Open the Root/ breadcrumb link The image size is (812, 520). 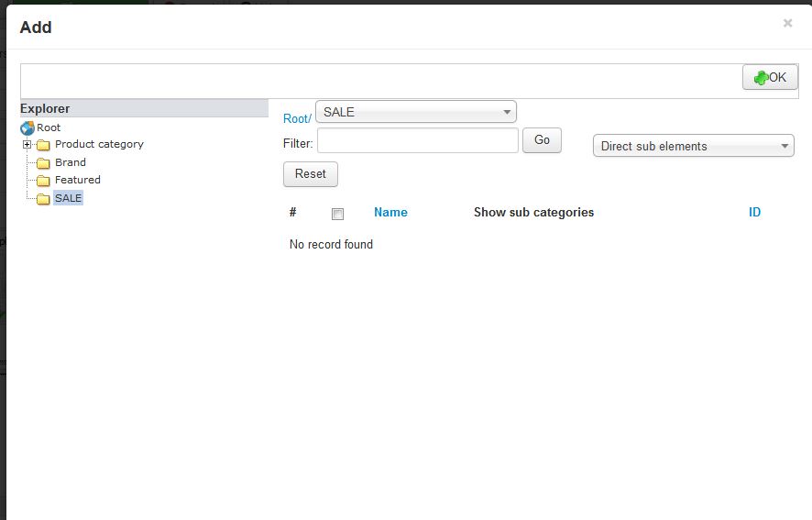[297, 118]
